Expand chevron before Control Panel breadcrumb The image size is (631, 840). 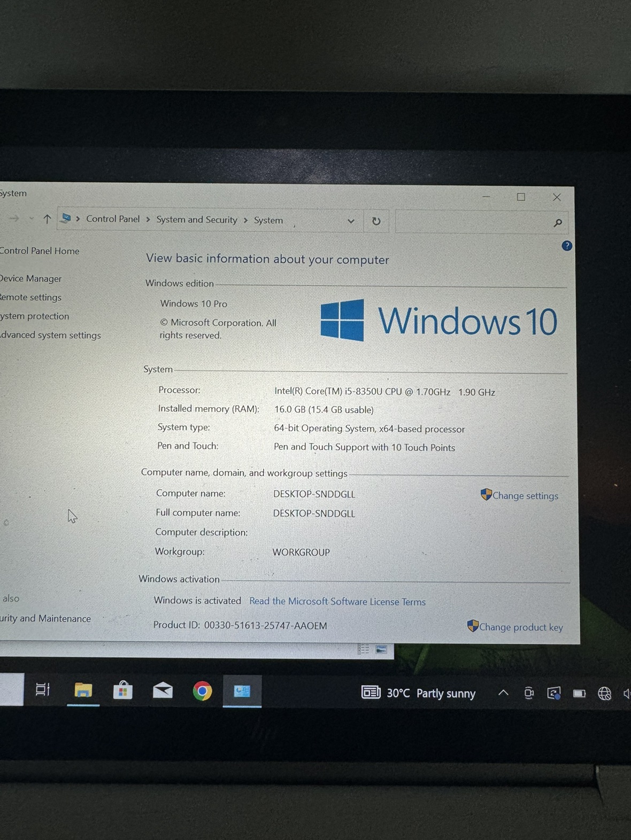tap(78, 219)
